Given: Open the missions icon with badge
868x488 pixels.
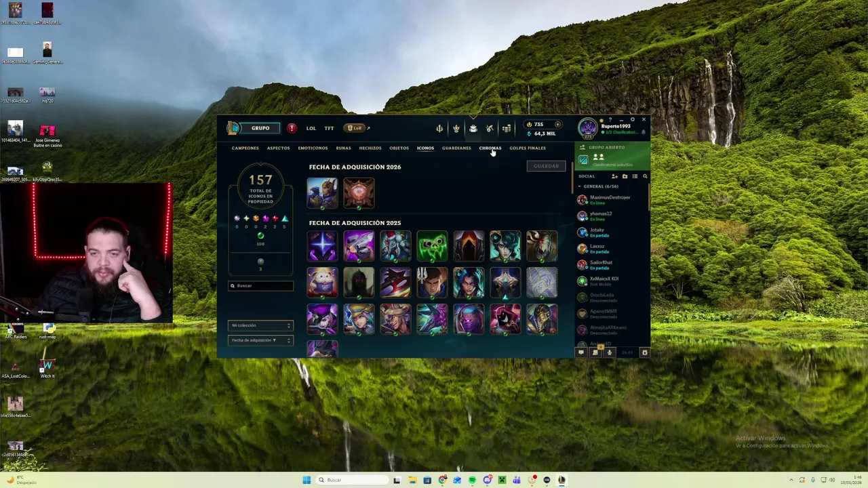Looking at the screenshot, I should [595, 352].
